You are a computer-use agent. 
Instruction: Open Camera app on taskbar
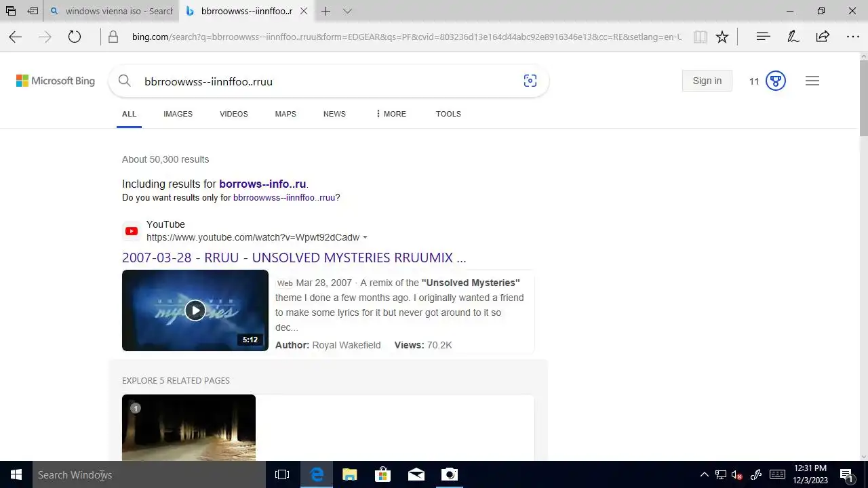(450, 474)
